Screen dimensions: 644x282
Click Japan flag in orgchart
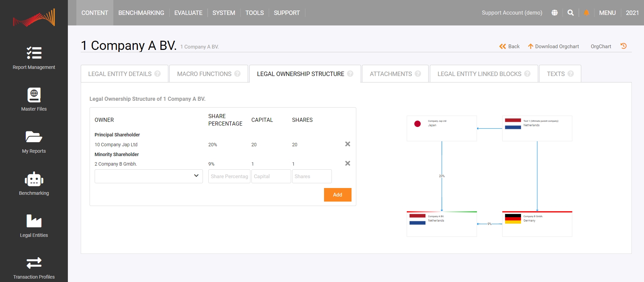(x=417, y=124)
